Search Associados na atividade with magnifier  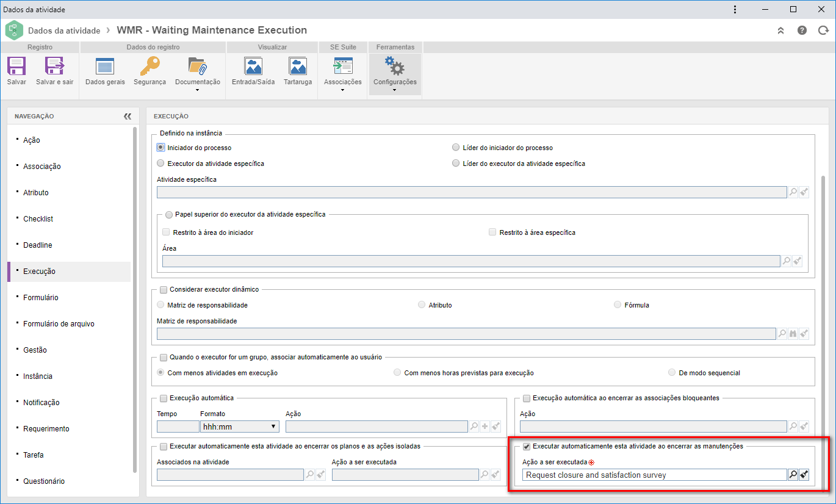click(310, 474)
